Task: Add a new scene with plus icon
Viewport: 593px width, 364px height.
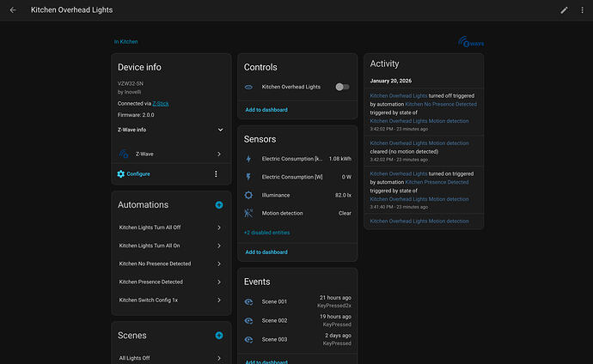Action: point(219,336)
